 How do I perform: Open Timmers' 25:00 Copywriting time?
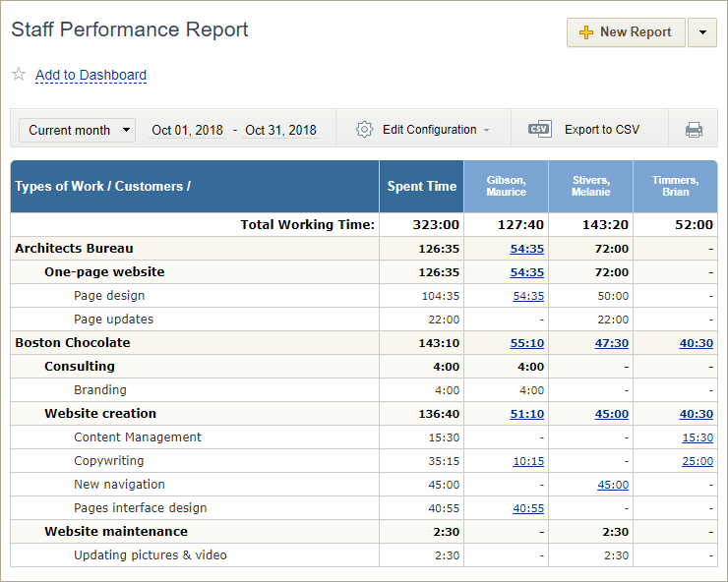698,461
